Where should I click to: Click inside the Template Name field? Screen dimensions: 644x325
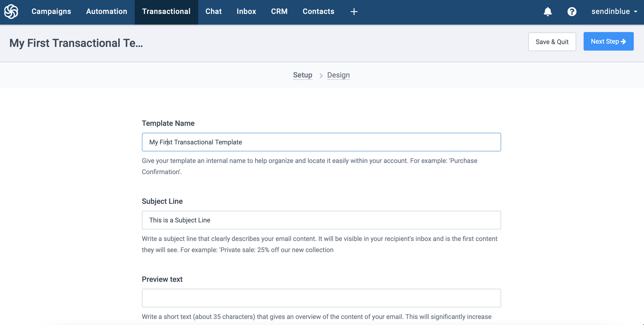tap(321, 142)
